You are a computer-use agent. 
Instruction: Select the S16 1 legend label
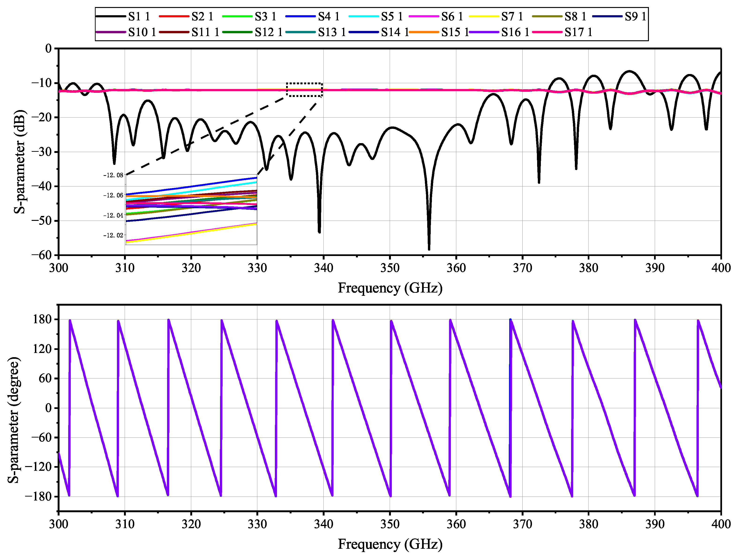point(515,32)
